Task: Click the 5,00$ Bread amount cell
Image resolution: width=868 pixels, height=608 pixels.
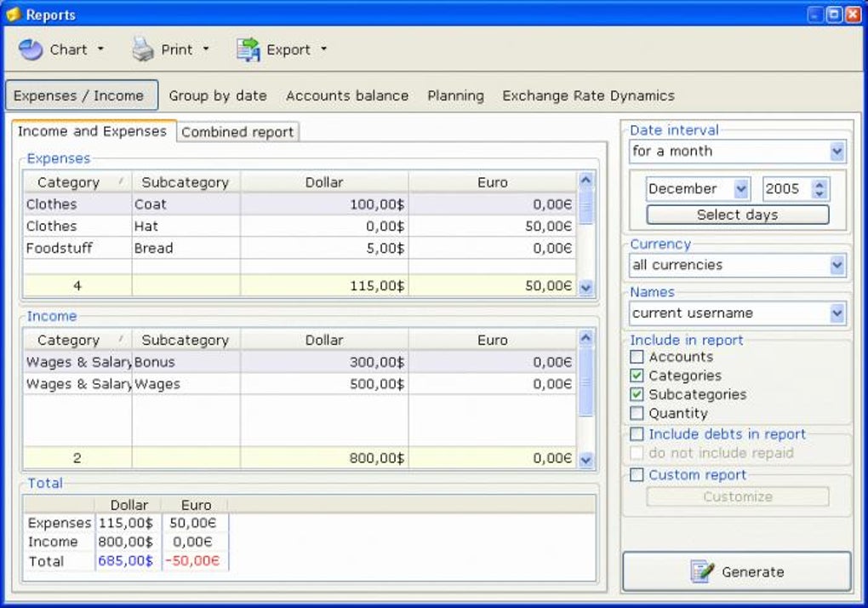Action: (x=324, y=248)
